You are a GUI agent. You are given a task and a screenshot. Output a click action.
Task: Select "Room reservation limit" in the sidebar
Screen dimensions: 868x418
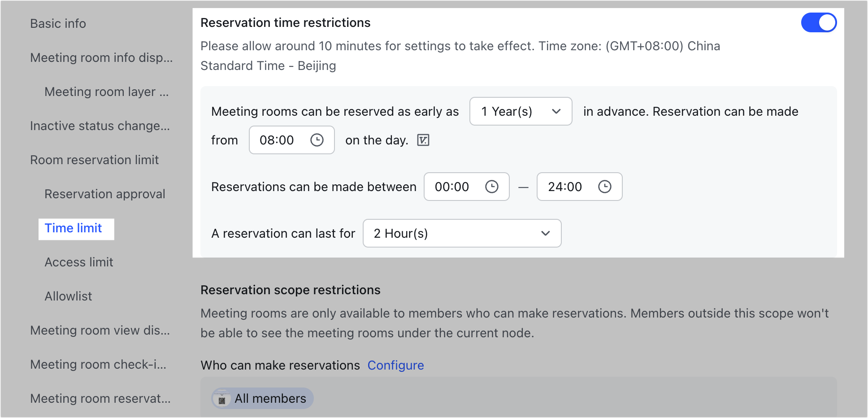point(95,160)
